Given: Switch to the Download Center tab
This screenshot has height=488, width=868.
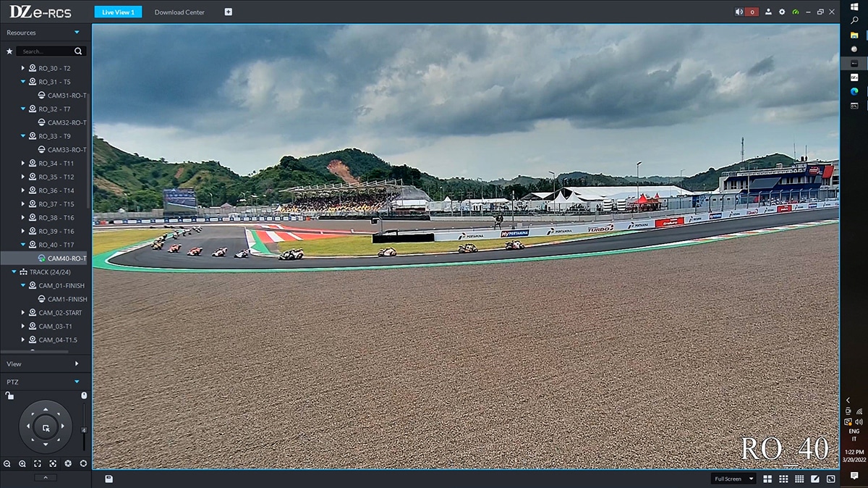Looking at the screenshot, I should pyautogui.click(x=179, y=12).
